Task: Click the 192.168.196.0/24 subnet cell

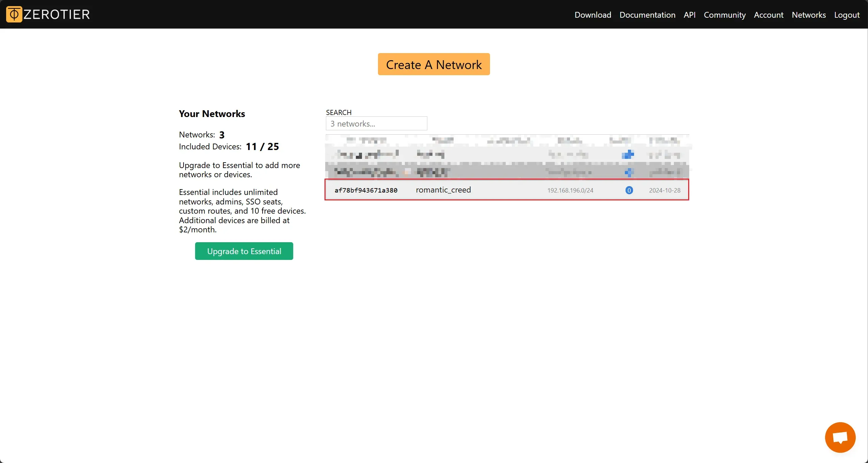Action: point(570,190)
